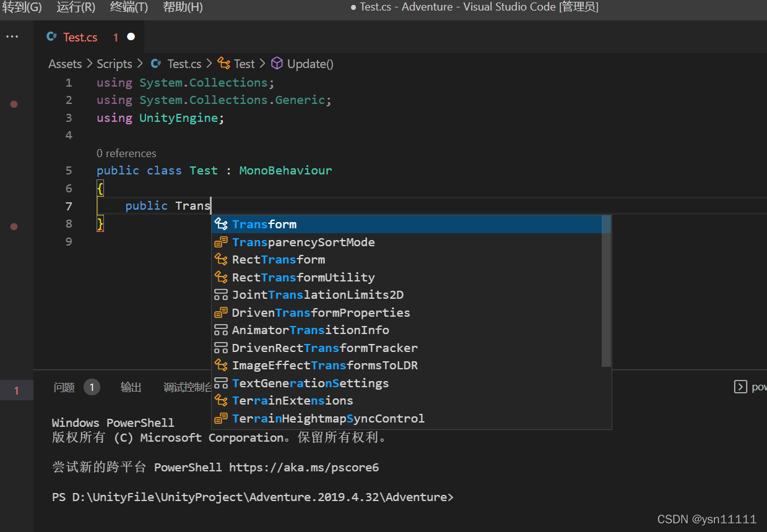Click the red dot beside line 2
Viewport: 767px width, 532px height.
tap(14, 104)
